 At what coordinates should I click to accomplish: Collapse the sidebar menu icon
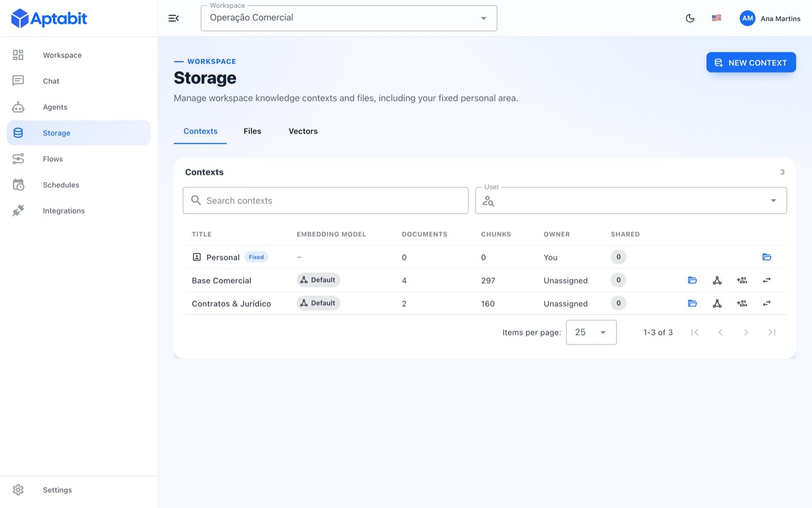tap(174, 18)
